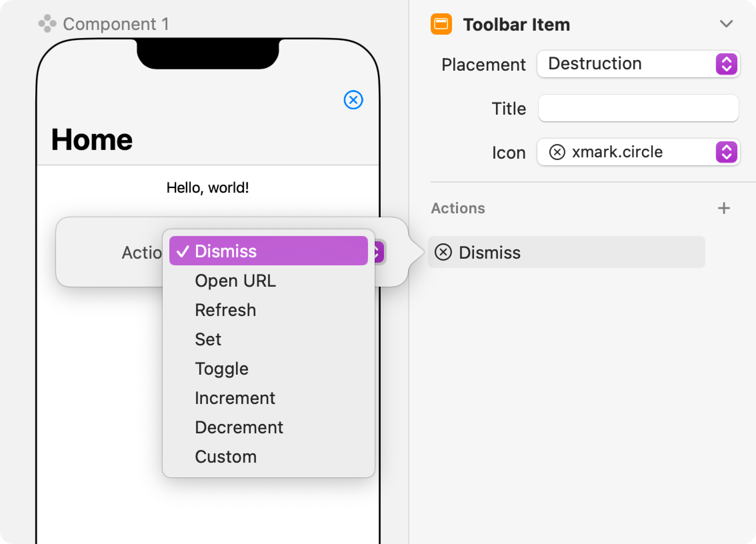Choose Refresh from the action menu
756x544 pixels.
tap(269, 310)
